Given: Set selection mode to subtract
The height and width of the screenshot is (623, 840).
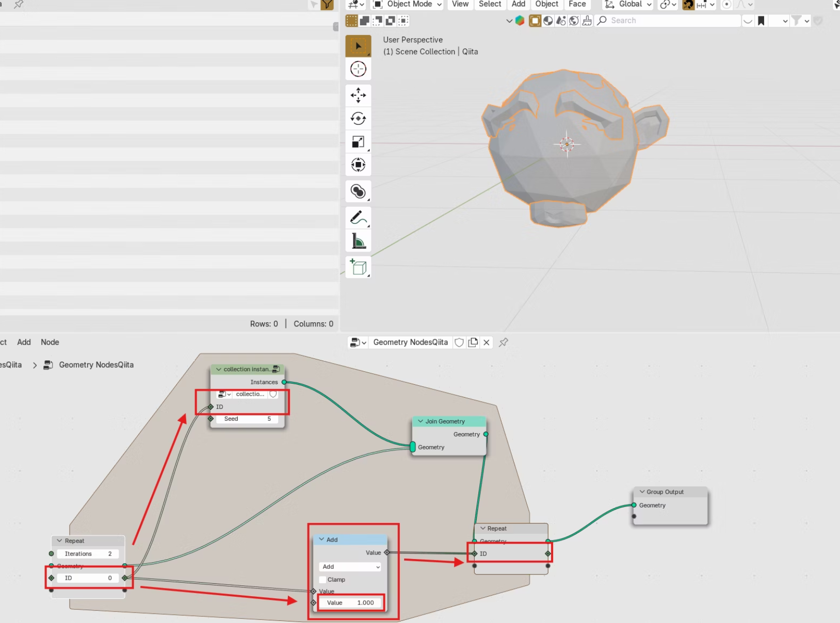Looking at the screenshot, I should (x=377, y=21).
